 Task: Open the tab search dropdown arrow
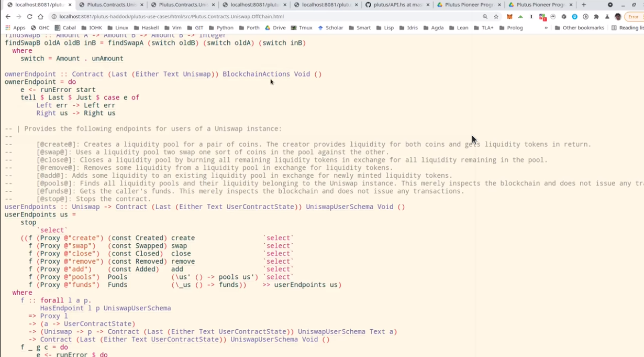pos(610,5)
